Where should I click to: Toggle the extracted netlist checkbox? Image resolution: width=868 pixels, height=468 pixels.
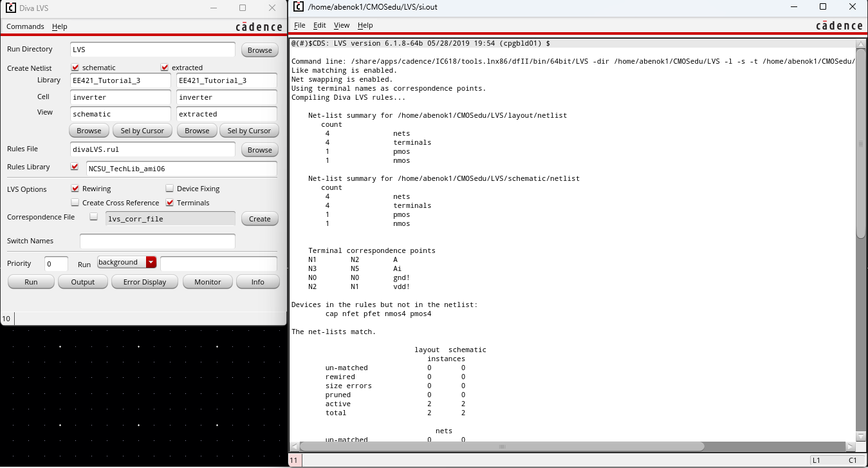coord(165,68)
